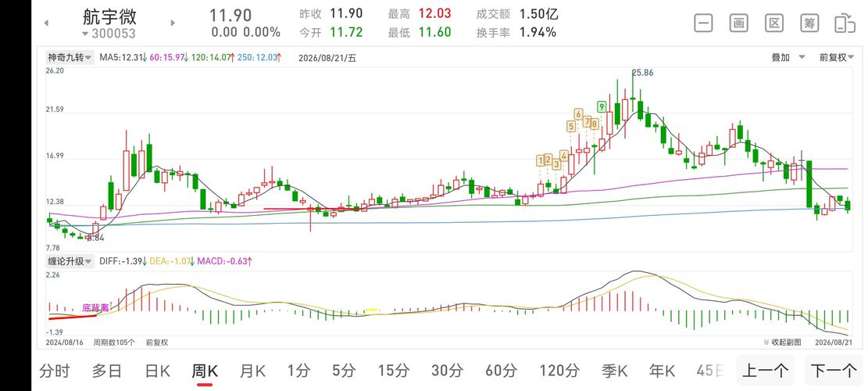Collapse sub-chart via 收起副图

782,343
